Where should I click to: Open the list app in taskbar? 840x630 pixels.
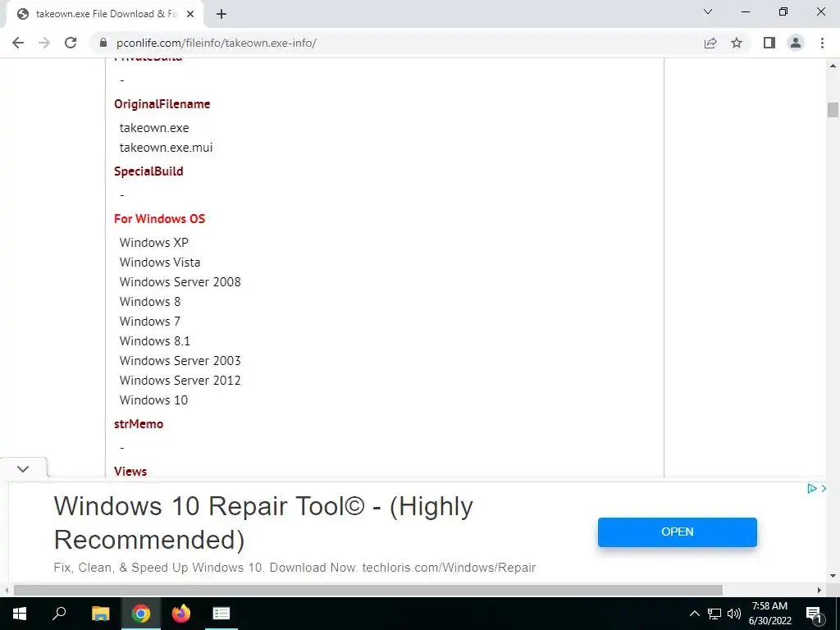221,614
